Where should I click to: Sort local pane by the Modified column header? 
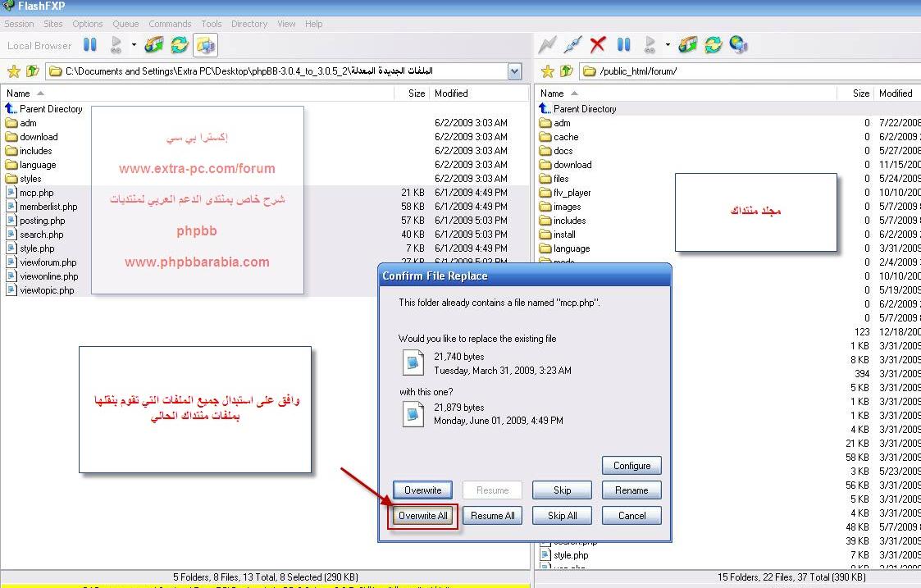pos(479,93)
